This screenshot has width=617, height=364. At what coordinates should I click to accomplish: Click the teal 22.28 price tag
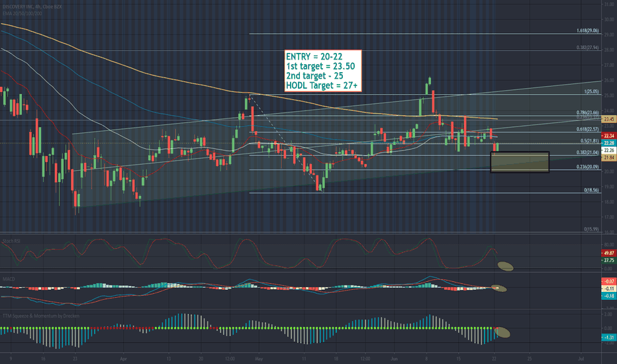[609, 143]
